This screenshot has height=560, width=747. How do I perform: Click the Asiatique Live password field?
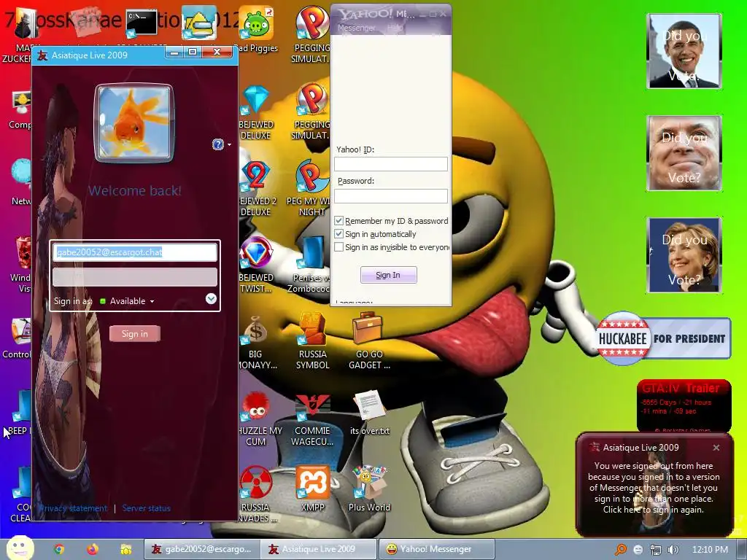135,277
